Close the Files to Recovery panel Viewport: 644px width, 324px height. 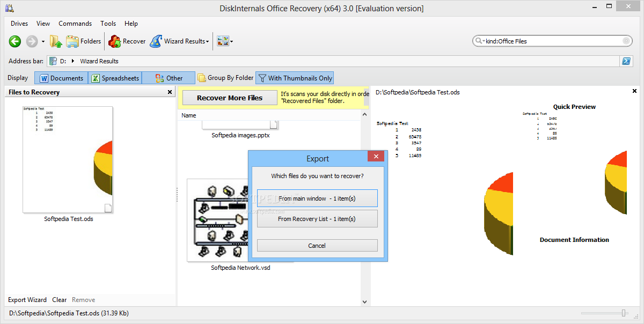click(170, 92)
